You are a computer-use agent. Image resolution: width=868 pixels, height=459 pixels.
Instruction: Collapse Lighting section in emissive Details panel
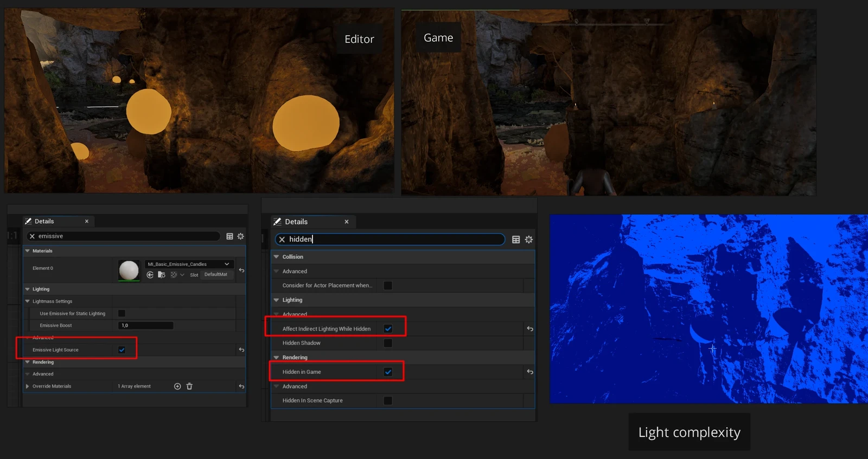point(28,289)
